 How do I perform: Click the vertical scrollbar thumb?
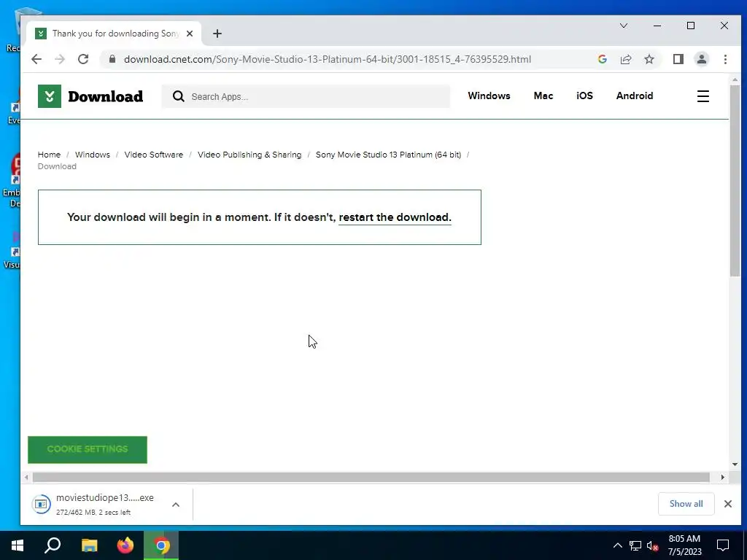735,180
